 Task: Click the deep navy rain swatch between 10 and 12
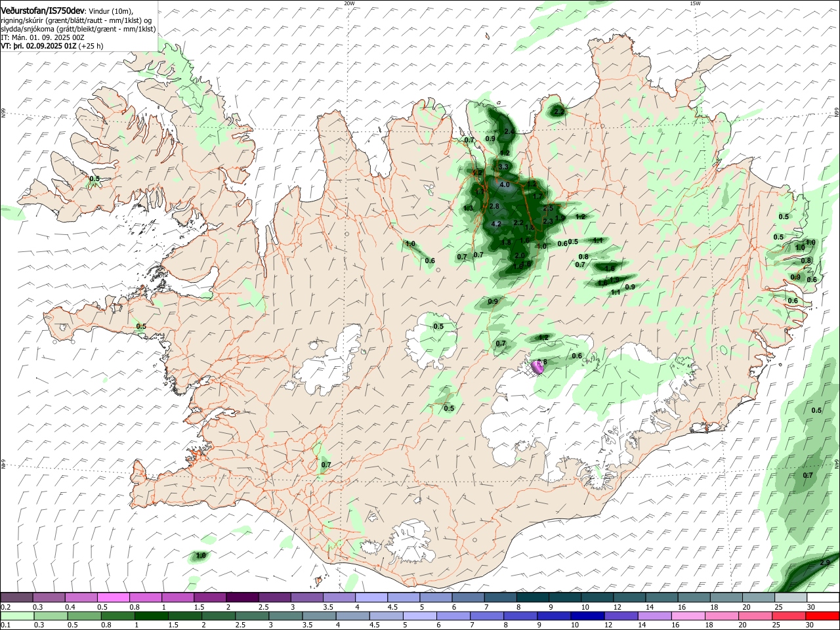(x=587, y=616)
